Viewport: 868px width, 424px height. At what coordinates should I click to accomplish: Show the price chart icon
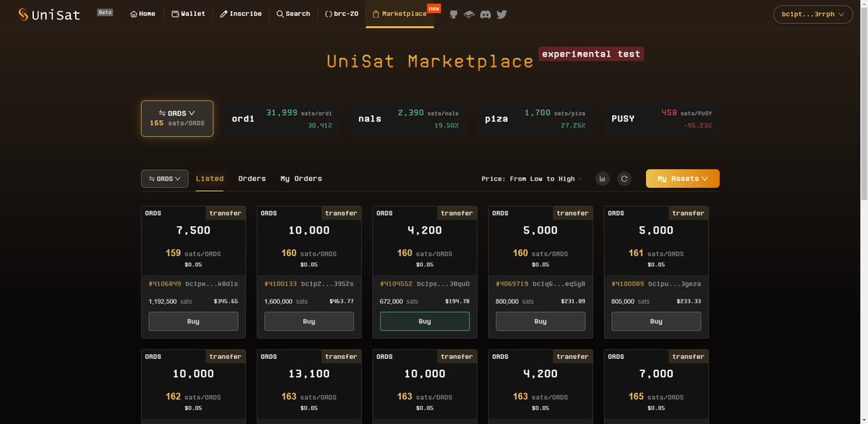[x=603, y=179]
